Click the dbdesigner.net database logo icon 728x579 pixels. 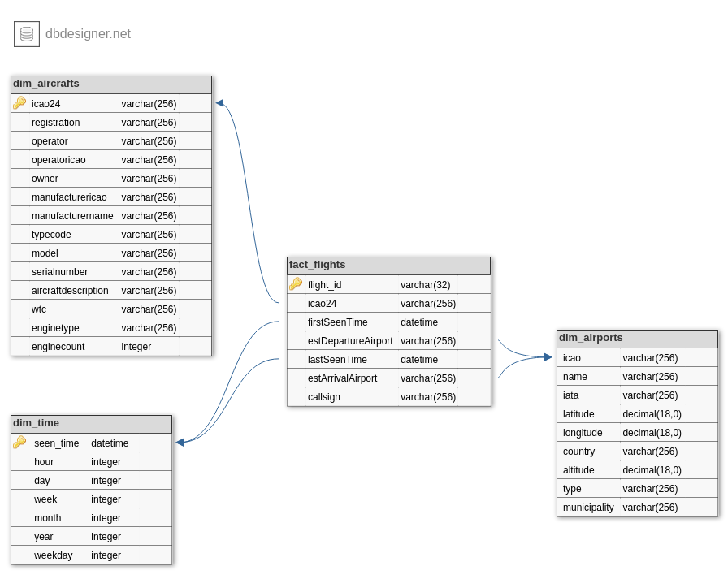(27, 33)
